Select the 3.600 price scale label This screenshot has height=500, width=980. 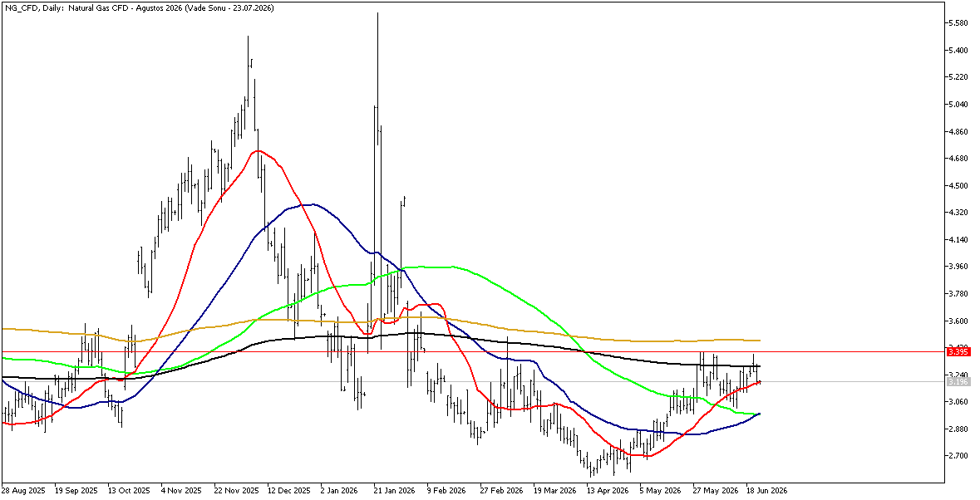pyautogui.click(x=958, y=321)
